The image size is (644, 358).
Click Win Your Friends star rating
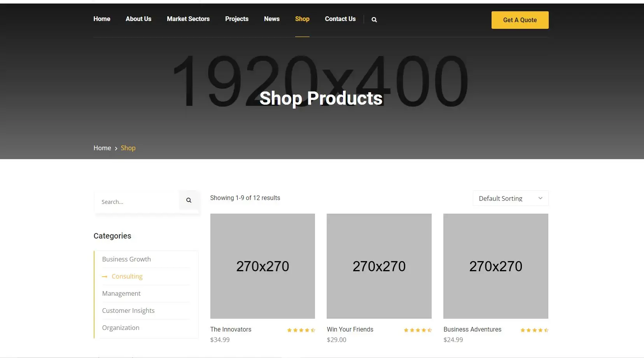[x=418, y=330]
